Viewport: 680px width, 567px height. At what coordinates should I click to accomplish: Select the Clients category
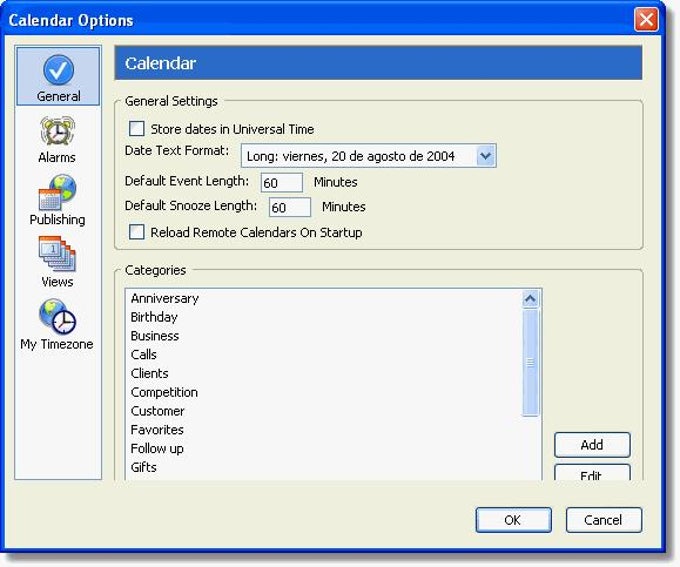[x=150, y=374]
